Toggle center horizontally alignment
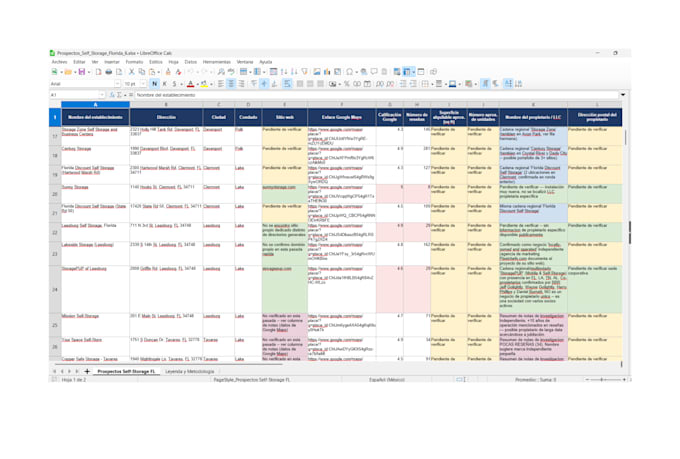The width and height of the screenshot is (680, 459). pos(231,84)
